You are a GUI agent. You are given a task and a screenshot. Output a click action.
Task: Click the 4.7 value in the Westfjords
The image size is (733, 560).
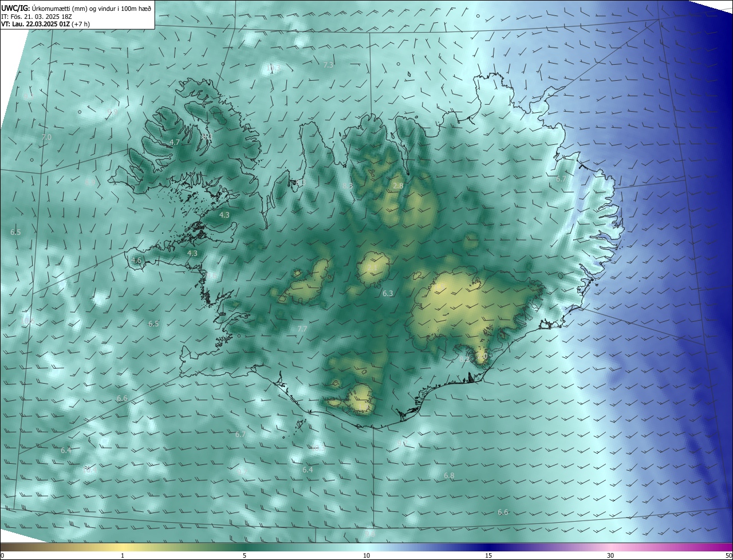tap(175, 142)
